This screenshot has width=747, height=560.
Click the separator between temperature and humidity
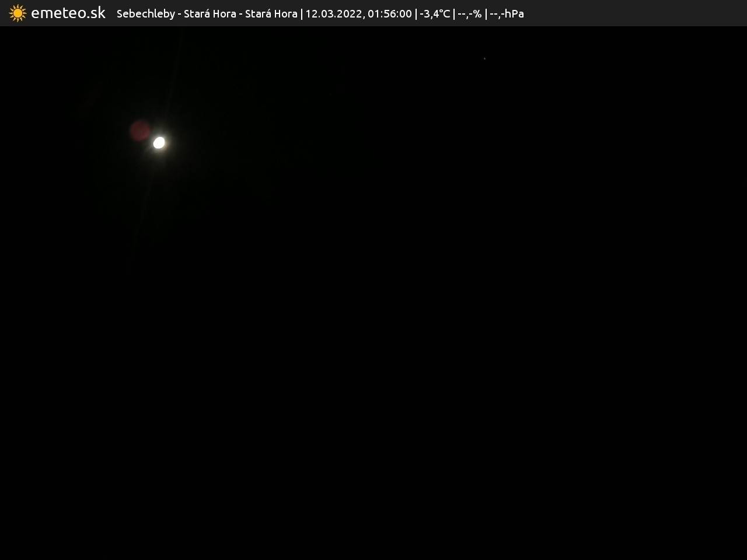coord(454,13)
